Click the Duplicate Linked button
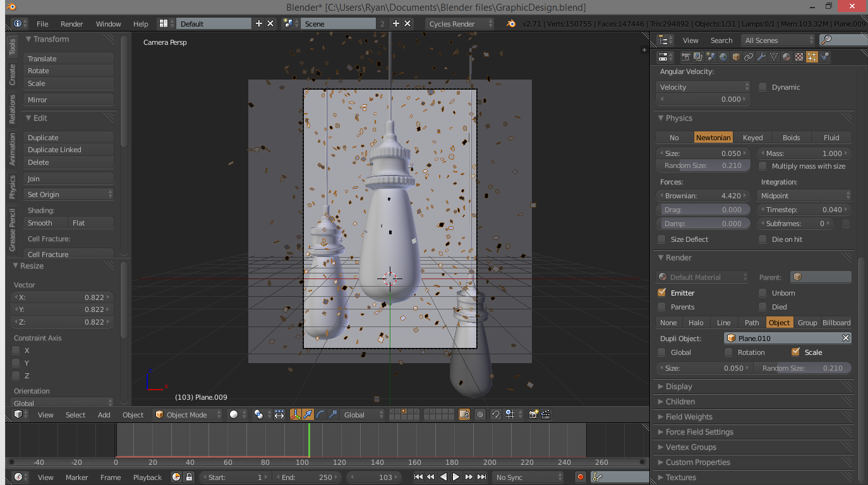 (x=68, y=150)
